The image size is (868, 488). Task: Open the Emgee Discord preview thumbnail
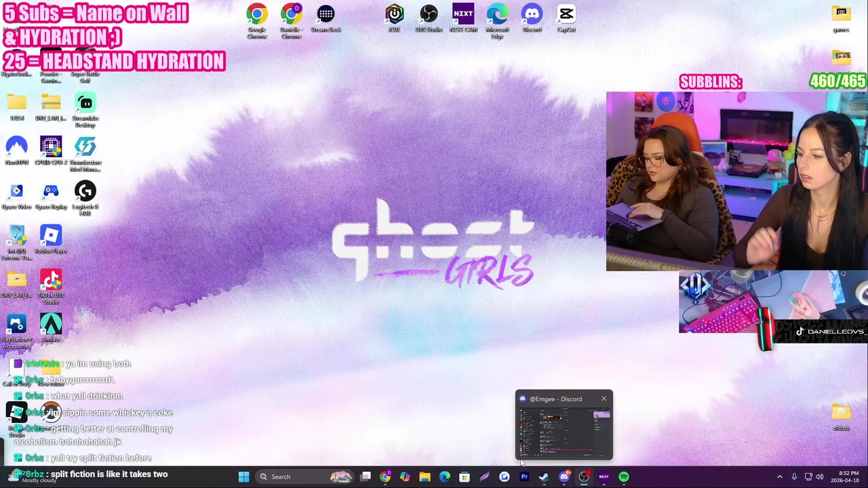point(564,432)
